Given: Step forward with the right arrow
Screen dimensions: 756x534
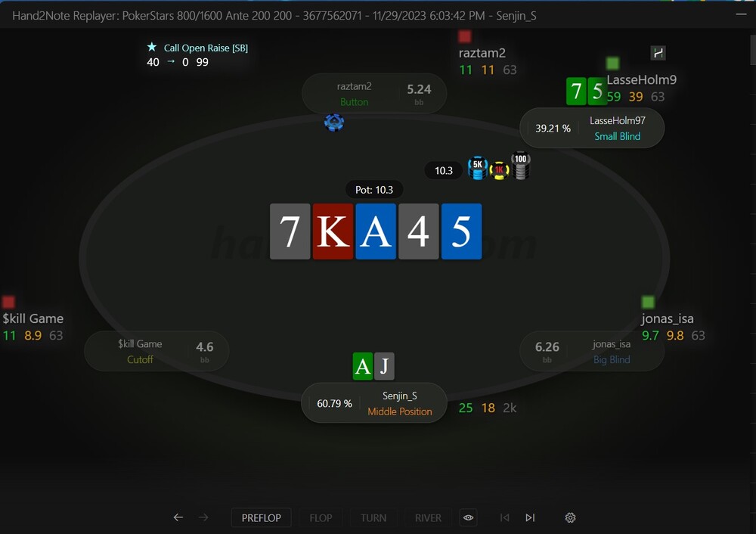Looking at the screenshot, I should [203, 517].
